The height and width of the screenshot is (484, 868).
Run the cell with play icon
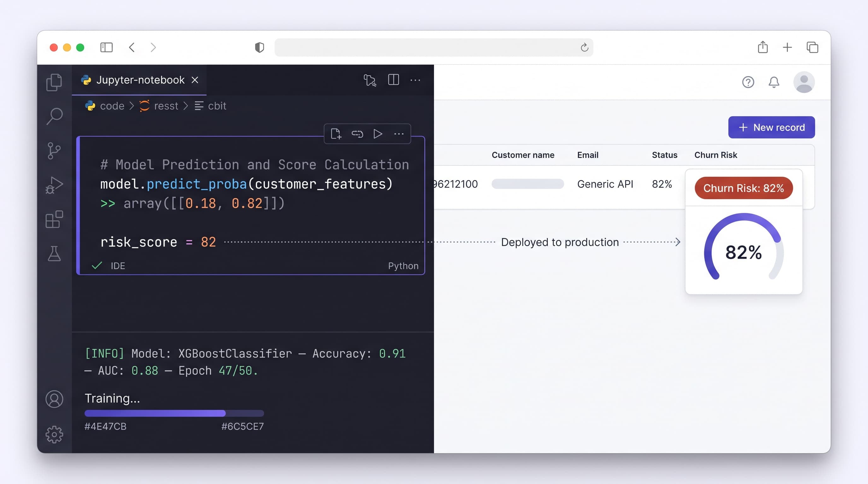point(378,134)
